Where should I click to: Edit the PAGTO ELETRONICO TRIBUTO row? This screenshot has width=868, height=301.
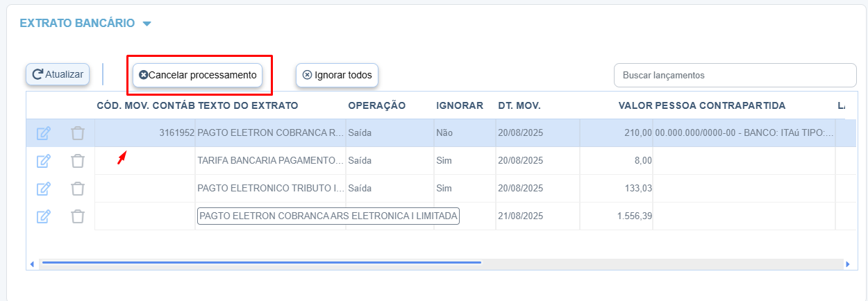coord(43,189)
